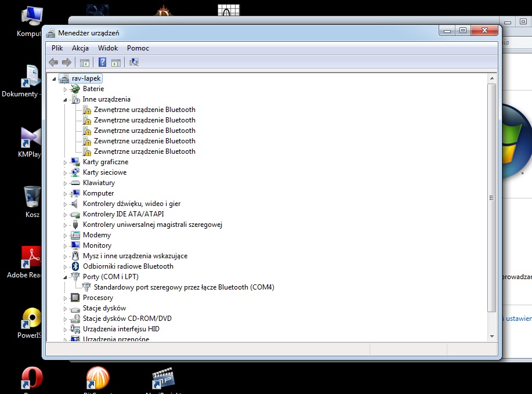Screen dimensions: 532x394
Task: Expand the Kontrolery IDE ATA/ATAPI category
Action: click(x=65, y=215)
